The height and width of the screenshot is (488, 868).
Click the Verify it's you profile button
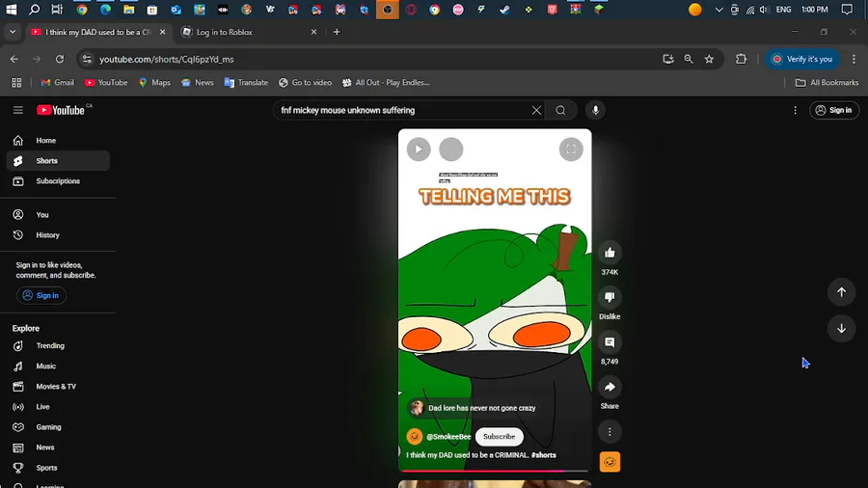(x=802, y=59)
